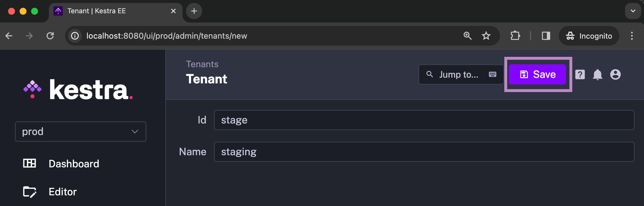Screen dimensions: 644x206
Task: Open browser extensions puzzle icon
Action: tap(515, 36)
